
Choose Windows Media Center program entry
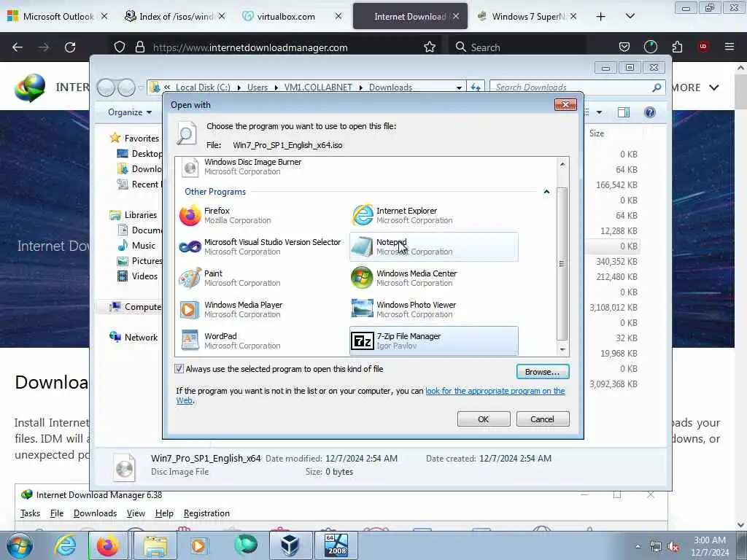click(433, 278)
